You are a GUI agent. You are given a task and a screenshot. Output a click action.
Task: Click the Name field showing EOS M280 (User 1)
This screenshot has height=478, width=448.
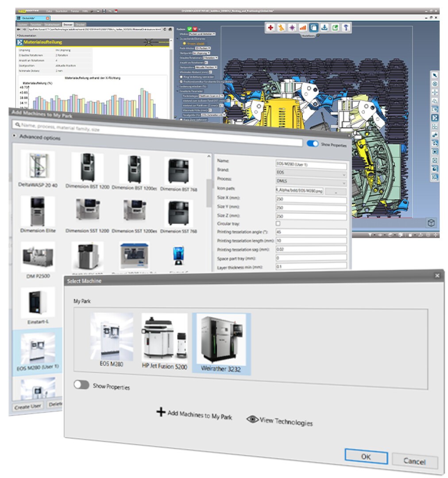(x=311, y=165)
